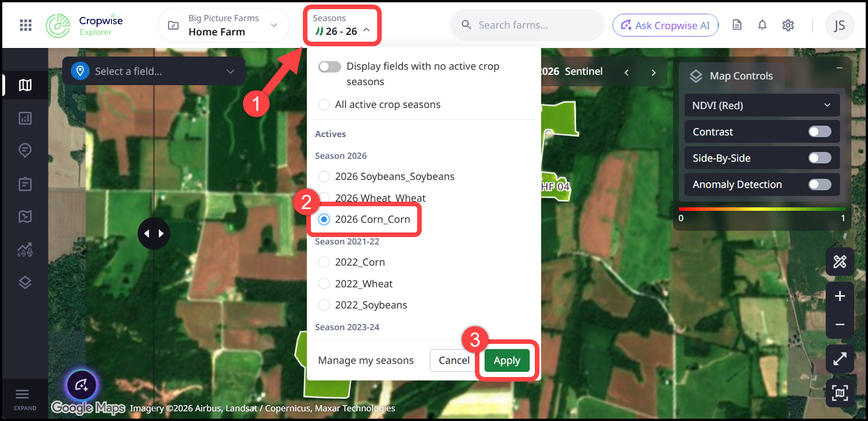
Task: Click the Season 2021-22 group heading
Action: coord(347,242)
